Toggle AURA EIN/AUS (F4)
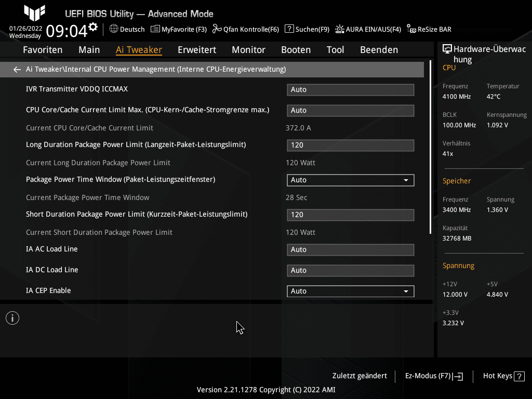 (x=368, y=29)
